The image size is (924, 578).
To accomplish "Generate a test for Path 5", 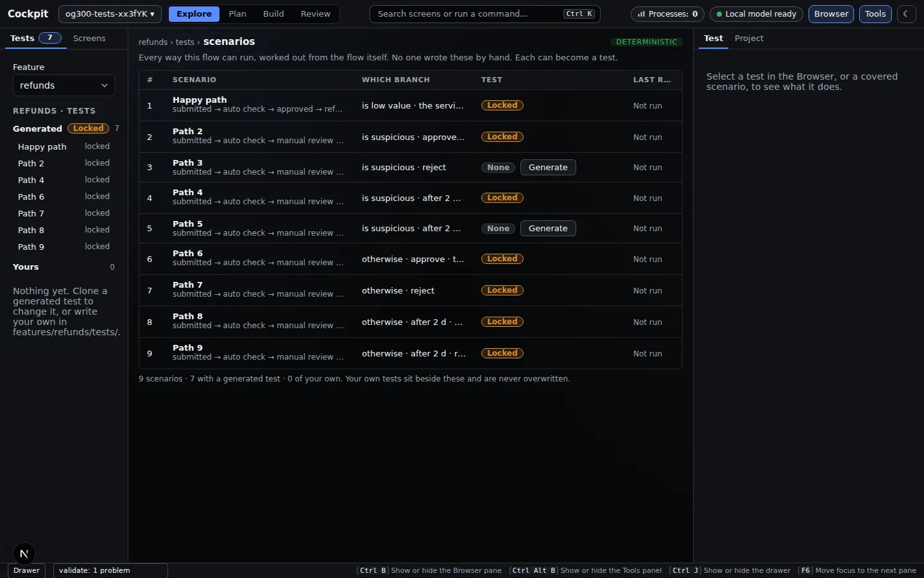I will click(548, 228).
